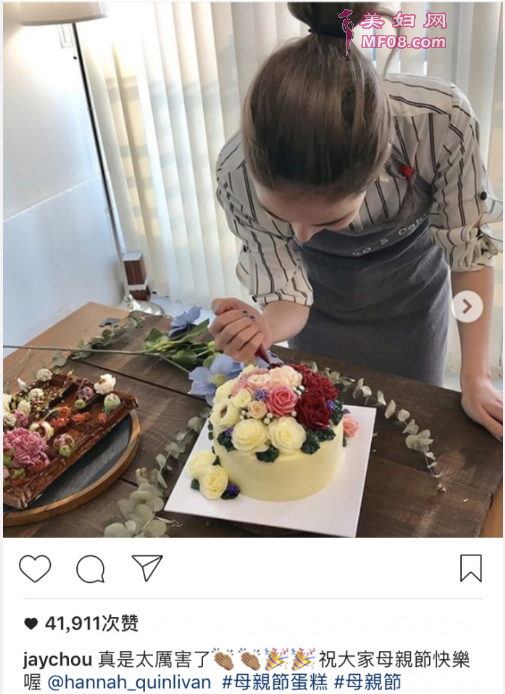Screen dimensions: 505x694
Task: Open the #母親節蛋糕 hashtag
Action: (274, 682)
